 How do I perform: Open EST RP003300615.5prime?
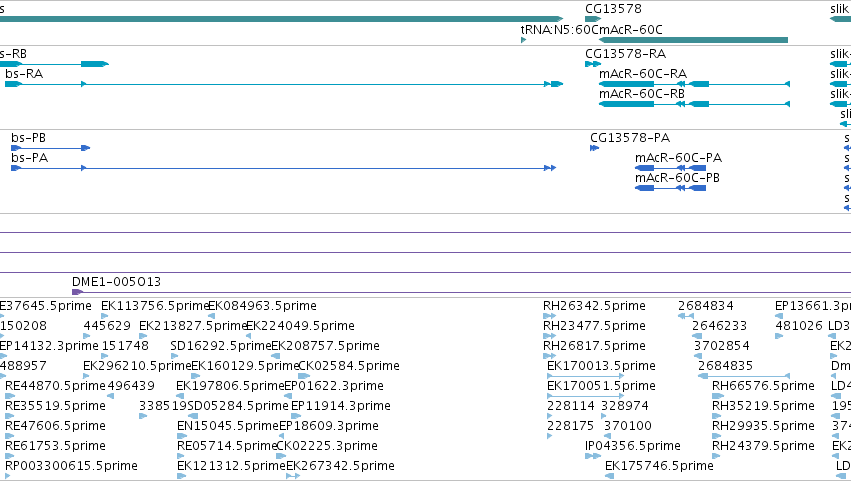(71, 466)
